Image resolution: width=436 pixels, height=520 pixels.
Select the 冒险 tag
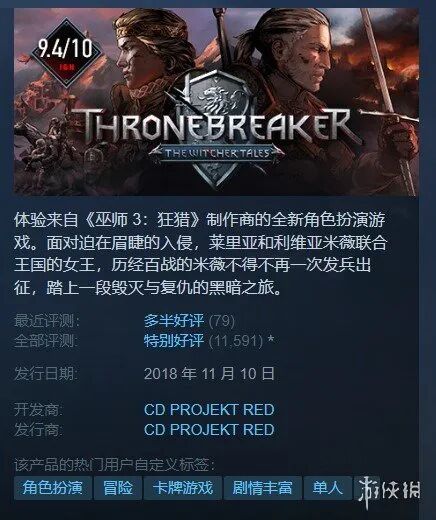(x=118, y=488)
